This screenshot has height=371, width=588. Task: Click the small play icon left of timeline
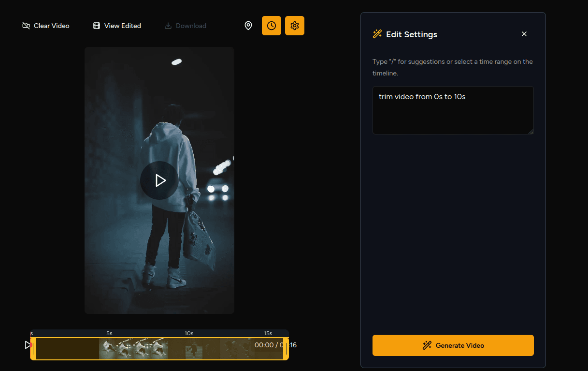(28, 345)
